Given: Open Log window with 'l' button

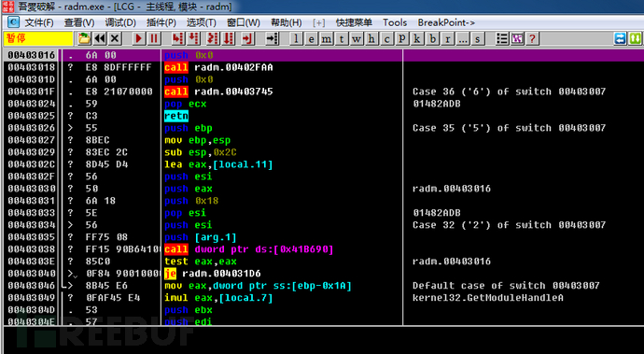Looking at the screenshot, I should [296, 38].
